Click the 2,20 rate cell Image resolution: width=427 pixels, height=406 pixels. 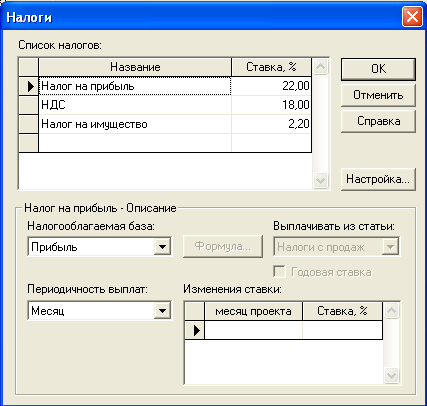coord(271,124)
